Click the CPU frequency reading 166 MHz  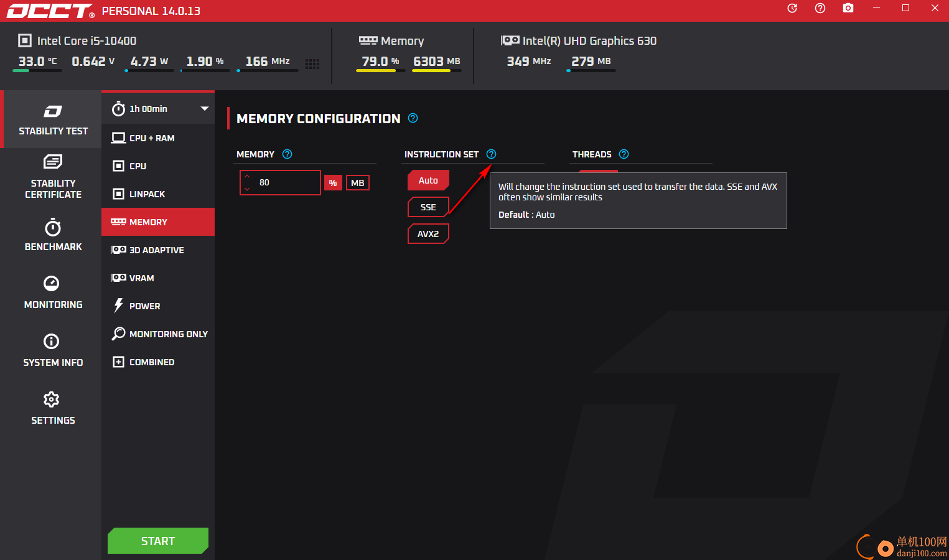pos(268,61)
